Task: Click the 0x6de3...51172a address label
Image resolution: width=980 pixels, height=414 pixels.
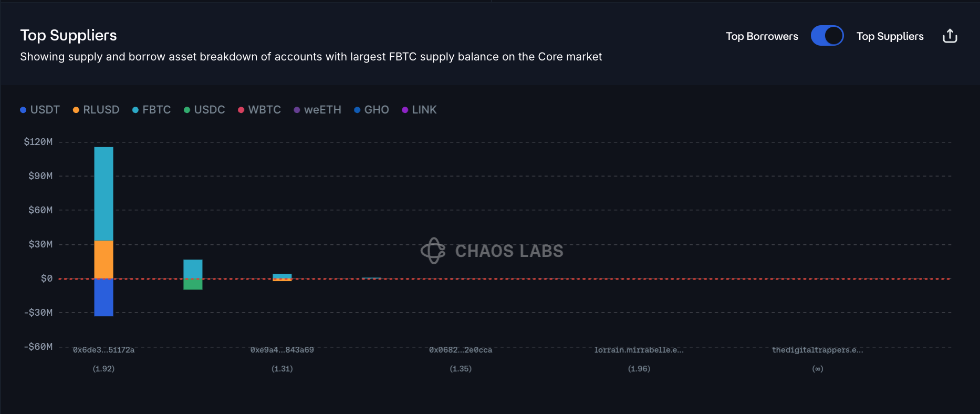Action: (103, 350)
